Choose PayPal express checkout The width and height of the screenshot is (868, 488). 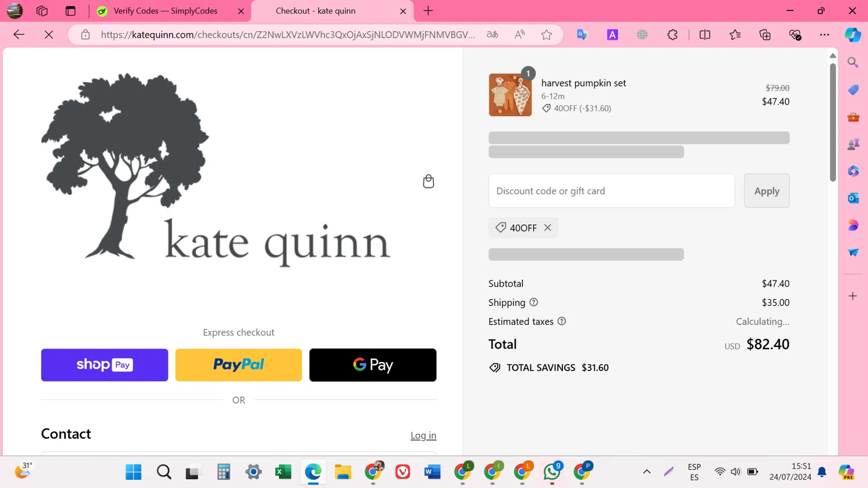(x=238, y=365)
